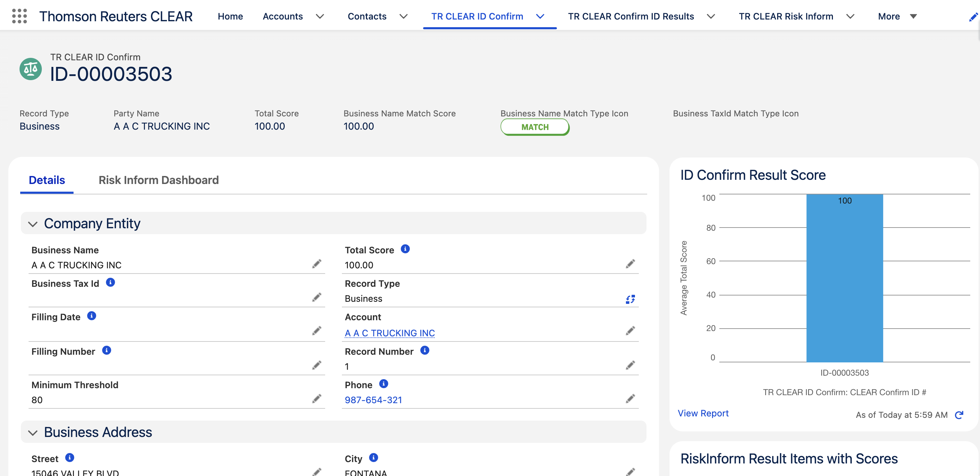Click the Record Number value 1
The image size is (980, 476).
click(346, 367)
